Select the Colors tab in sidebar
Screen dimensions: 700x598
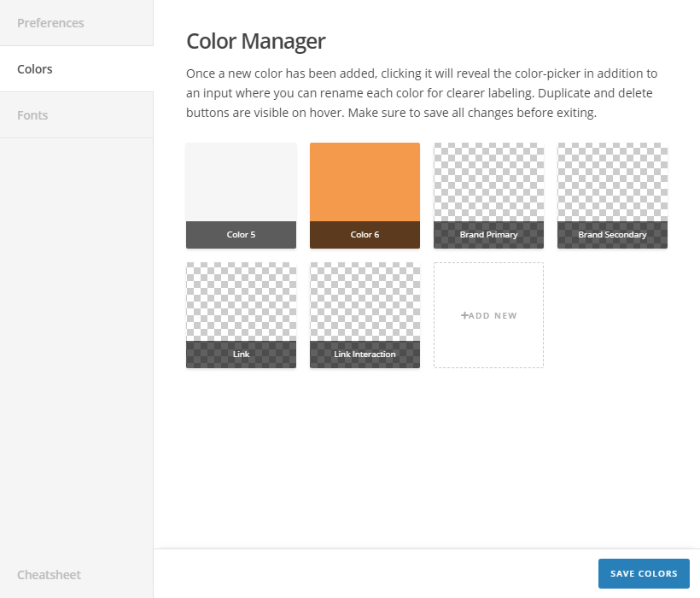[35, 69]
